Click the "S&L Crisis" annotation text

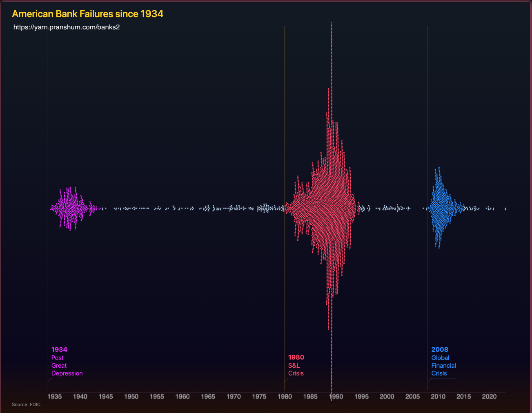point(296,369)
